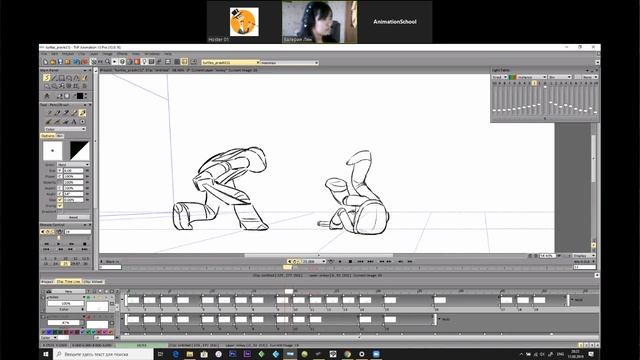
Task: Open second dropdown in Light Table panel
Action: [531, 77]
